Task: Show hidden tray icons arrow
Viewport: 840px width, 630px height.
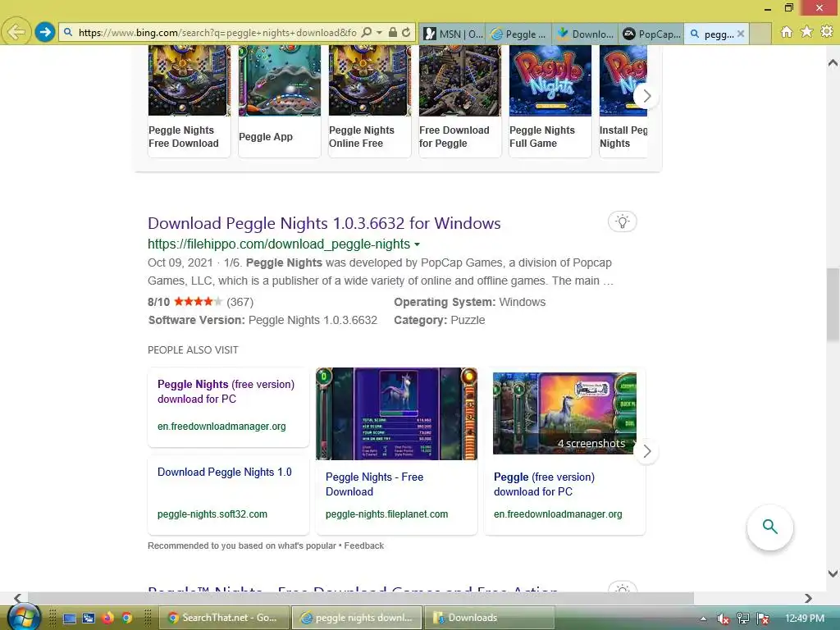Action: coord(703,619)
